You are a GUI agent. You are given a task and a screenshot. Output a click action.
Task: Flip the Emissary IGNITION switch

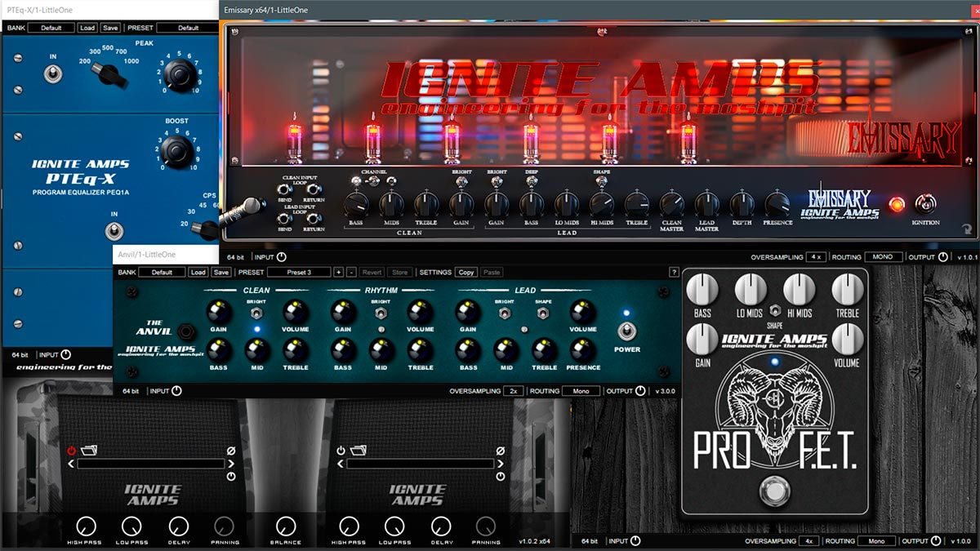coord(928,204)
